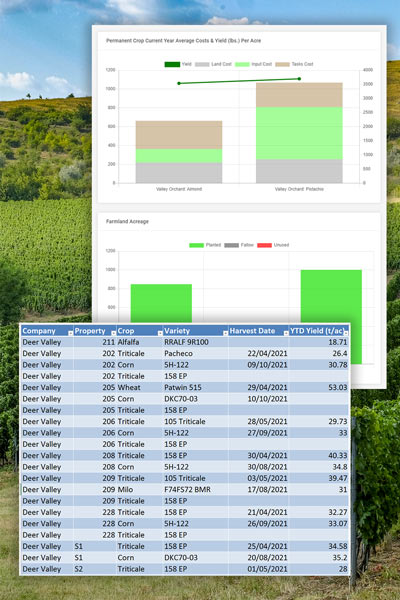The height and width of the screenshot is (600, 400).
Task: Click the 'Permanent Crop Current Year Average Costs' chart title
Action: tap(183, 41)
